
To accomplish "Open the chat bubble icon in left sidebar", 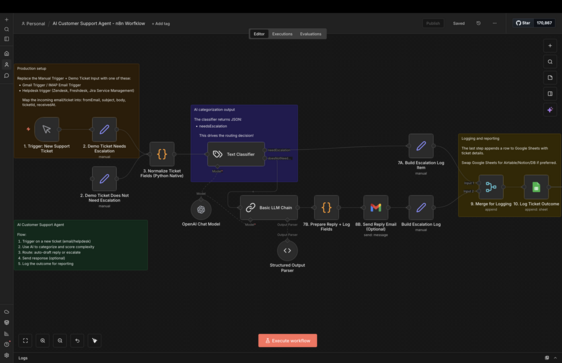I will pos(6,76).
